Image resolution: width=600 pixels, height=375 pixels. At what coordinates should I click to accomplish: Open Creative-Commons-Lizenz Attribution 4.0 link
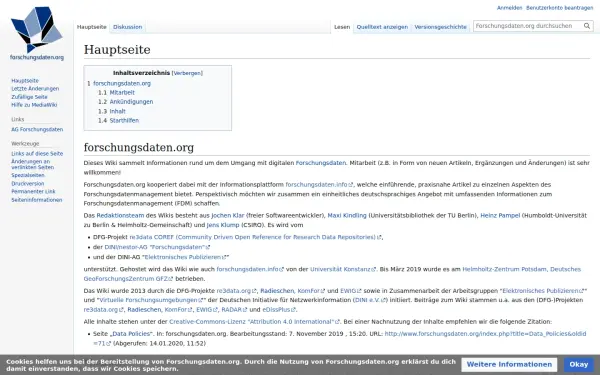(x=254, y=322)
